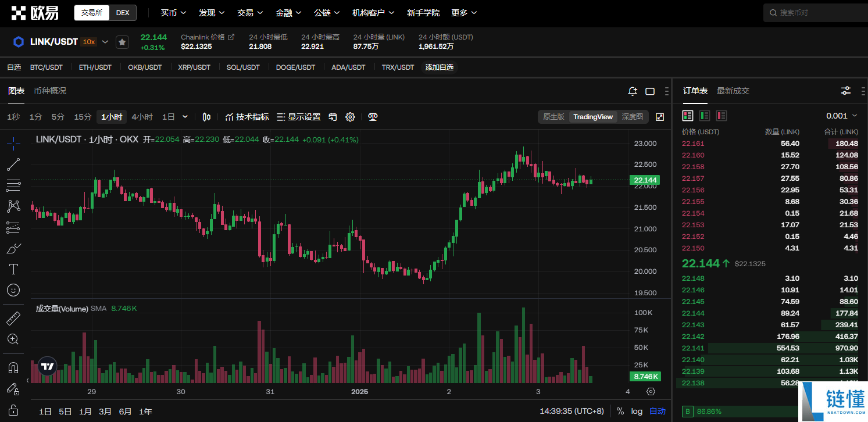Expand the LINK/USDT pair selector arrow
The height and width of the screenshot is (422, 868).
105,42
